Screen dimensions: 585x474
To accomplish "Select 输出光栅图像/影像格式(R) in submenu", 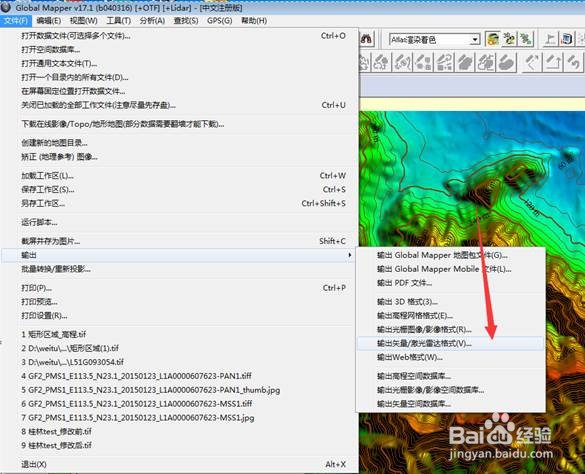I will click(x=451, y=330).
